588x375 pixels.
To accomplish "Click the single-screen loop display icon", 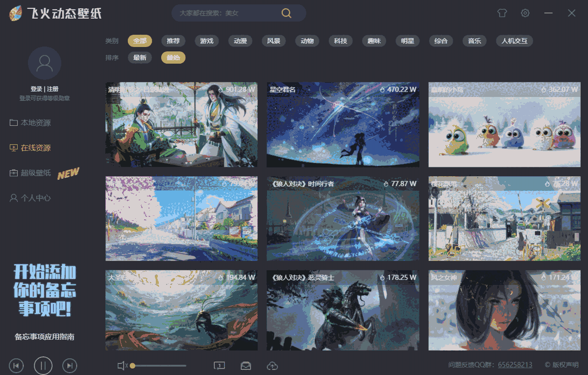I will click(x=220, y=365).
